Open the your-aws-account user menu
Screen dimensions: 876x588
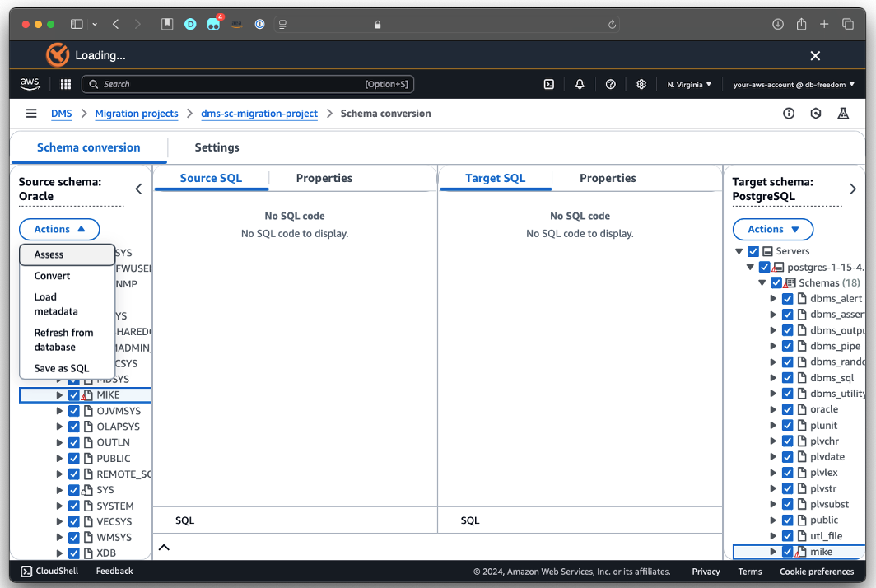(794, 84)
